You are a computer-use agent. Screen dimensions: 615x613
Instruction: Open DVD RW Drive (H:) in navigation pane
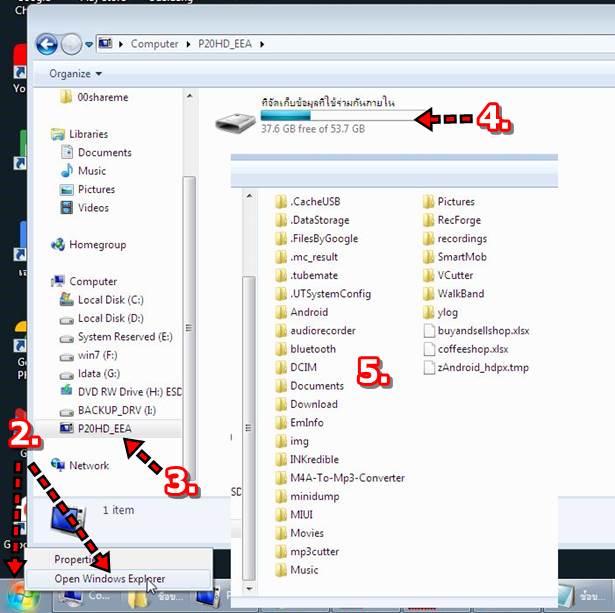point(121,392)
